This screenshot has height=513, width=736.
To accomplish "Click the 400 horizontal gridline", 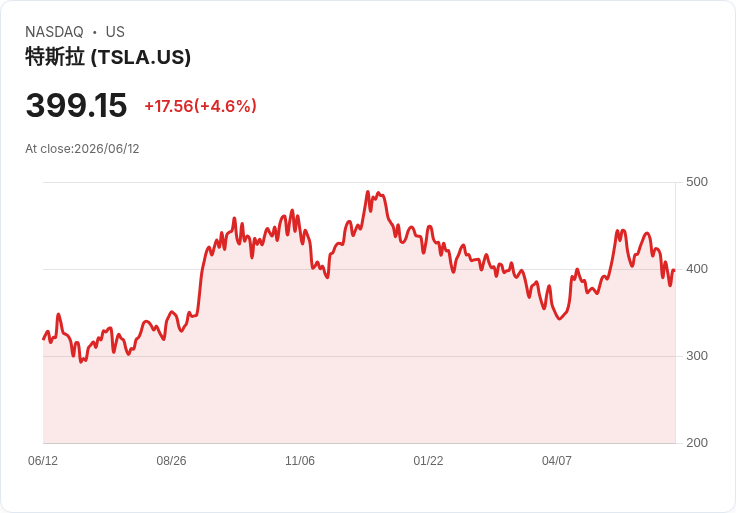I will pyautogui.click(x=359, y=269).
